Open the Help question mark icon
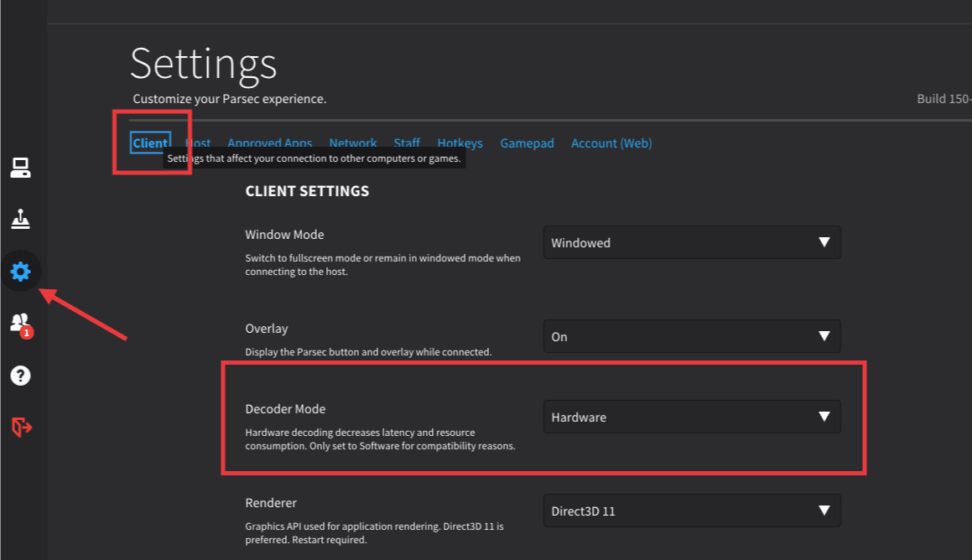972x560 pixels. [20, 376]
